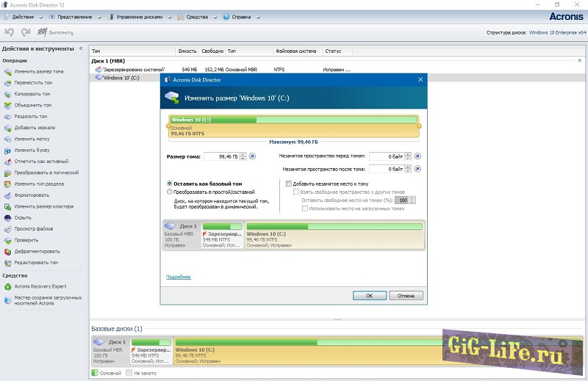Screen dimensions: 588x381
Task: Open the 'Действия' menu dropdown
Action: pos(22,16)
